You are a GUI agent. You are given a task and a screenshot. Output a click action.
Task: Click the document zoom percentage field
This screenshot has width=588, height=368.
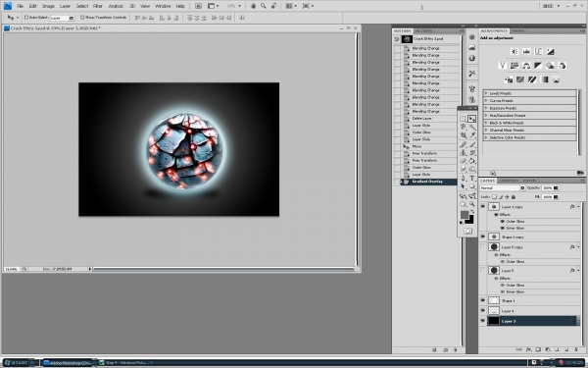[12, 269]
